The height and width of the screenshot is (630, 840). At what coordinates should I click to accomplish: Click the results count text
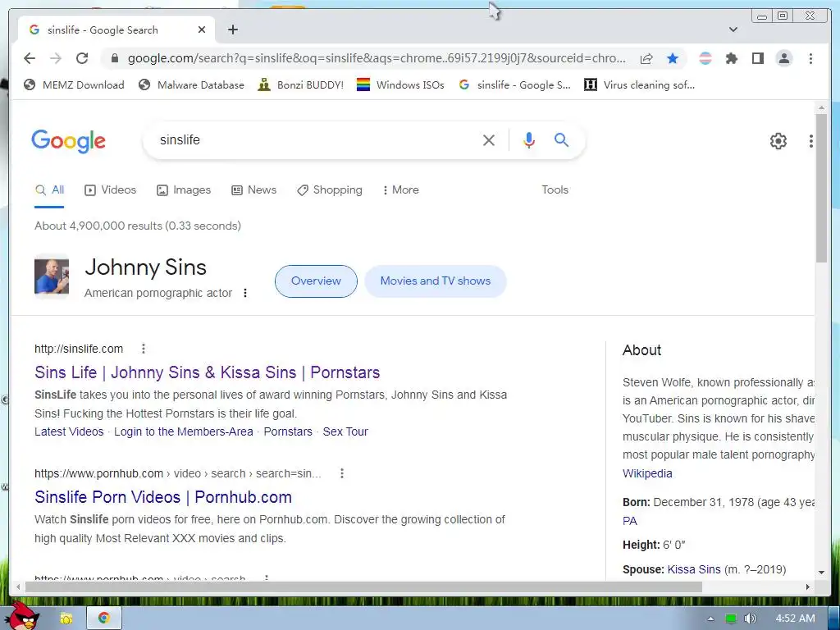pos(138,226)
